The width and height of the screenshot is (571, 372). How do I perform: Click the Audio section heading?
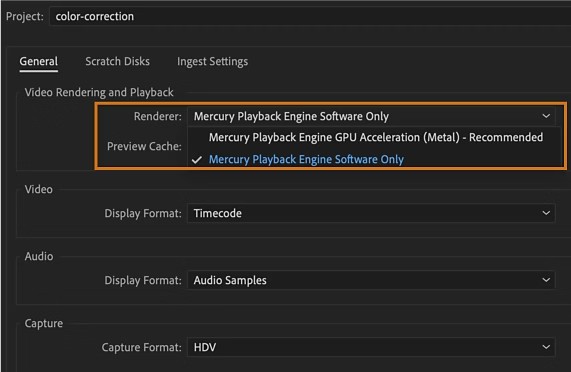39,256
